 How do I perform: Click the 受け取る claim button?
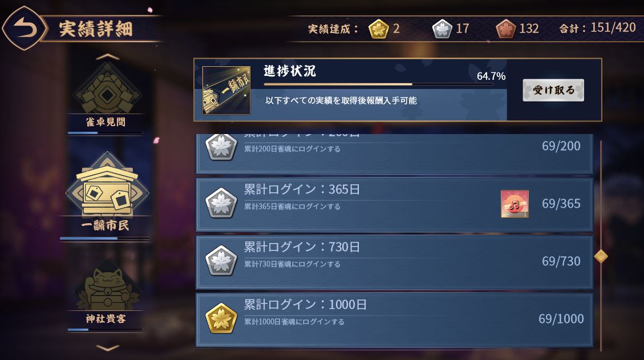(x=553, y=90)
